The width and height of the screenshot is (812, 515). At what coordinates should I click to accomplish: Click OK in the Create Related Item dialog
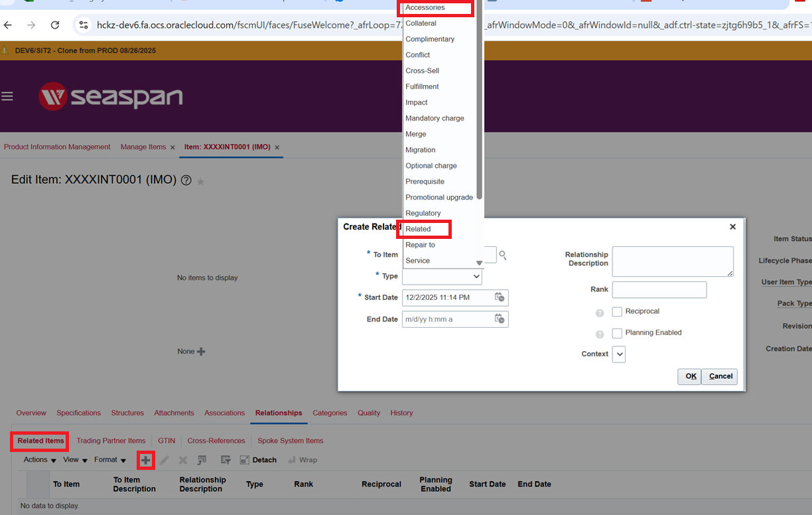click(689, 376)
